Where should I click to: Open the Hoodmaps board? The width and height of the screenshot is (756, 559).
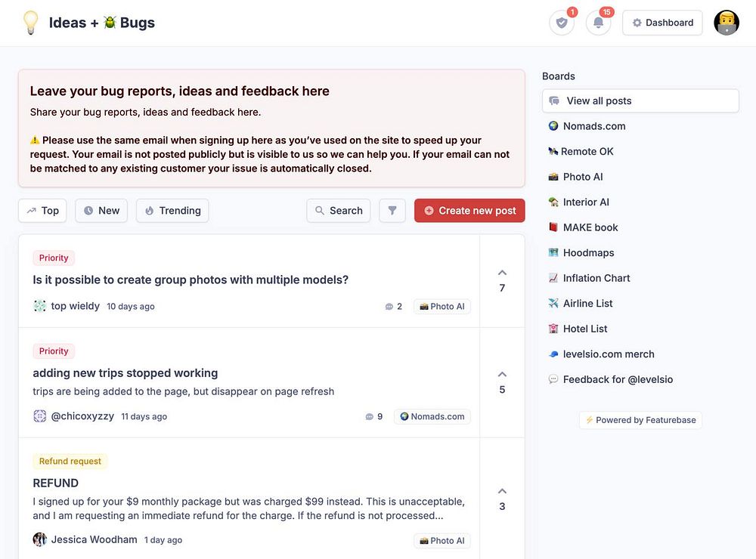(x=588, y=252)
